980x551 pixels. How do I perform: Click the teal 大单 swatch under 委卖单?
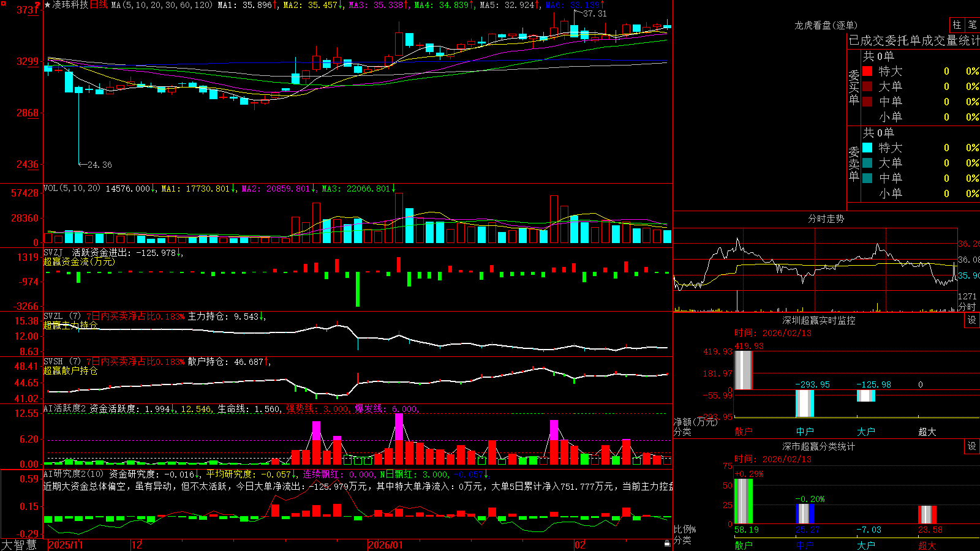[867, 163]
